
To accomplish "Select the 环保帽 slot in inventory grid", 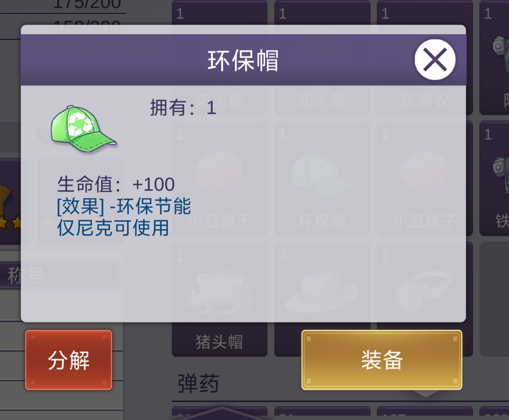I will pyautogui.click(x=322, y=178).
